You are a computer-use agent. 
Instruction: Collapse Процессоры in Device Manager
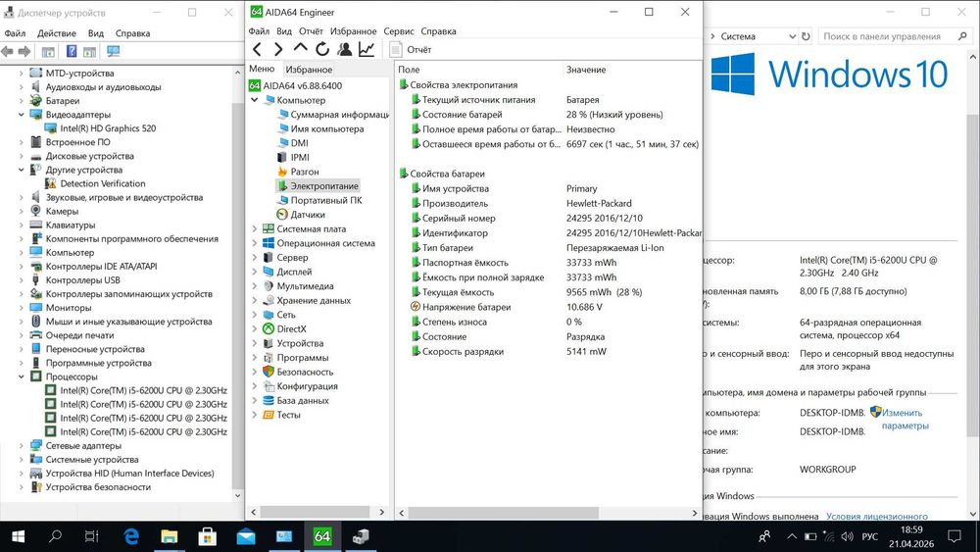pyautogui.click(x=22, y=376)
